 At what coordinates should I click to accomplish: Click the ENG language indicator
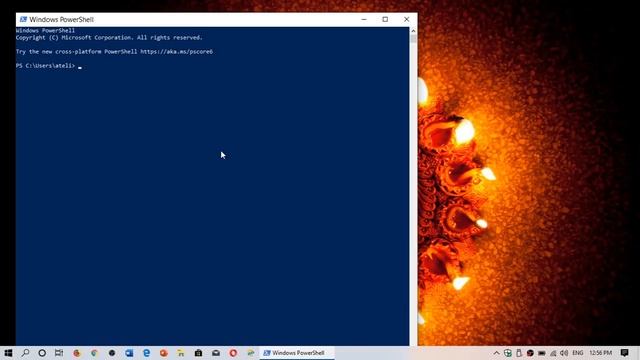tap(578, 353)
